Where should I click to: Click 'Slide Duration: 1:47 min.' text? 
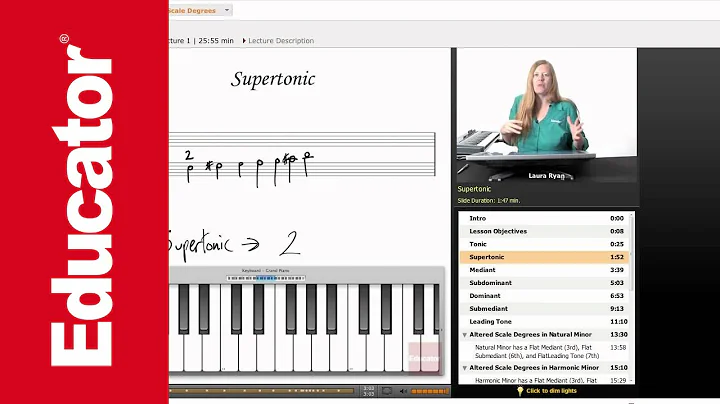[x=489, y=201]
